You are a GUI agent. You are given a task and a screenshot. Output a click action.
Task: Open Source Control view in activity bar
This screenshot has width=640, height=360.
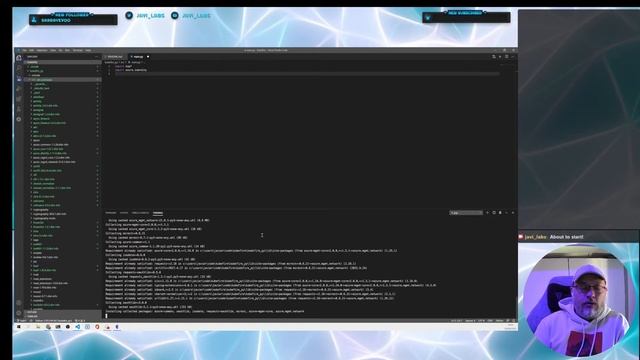19,78
